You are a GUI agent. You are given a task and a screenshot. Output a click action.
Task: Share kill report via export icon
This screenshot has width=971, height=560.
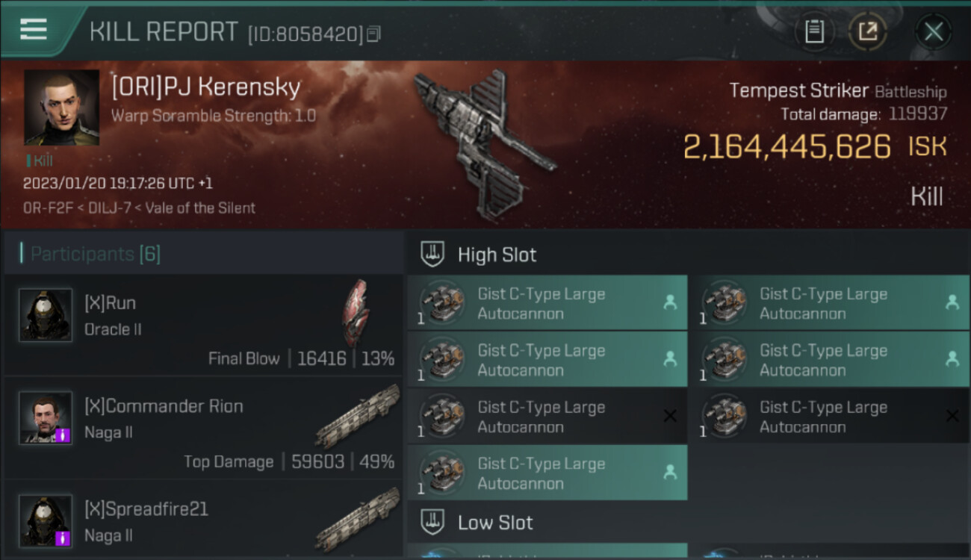[x=868, y=31]
